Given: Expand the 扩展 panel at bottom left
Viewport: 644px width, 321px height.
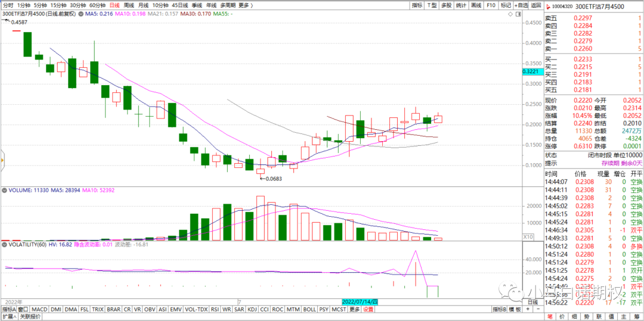Looking at the screenshot, I should 8,317.
